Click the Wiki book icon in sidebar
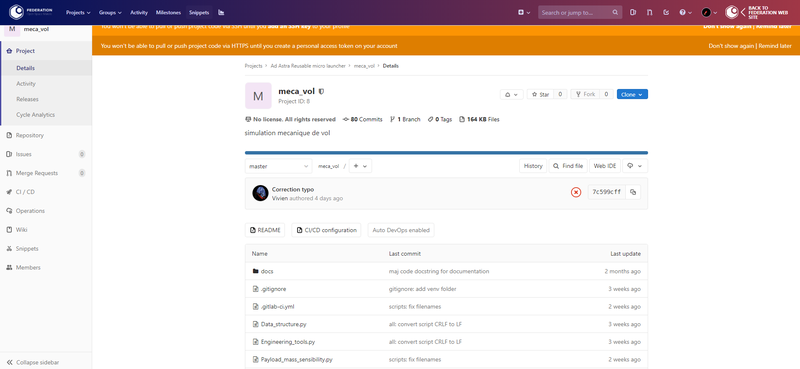The image size is (800, 369). pos(9,230)
